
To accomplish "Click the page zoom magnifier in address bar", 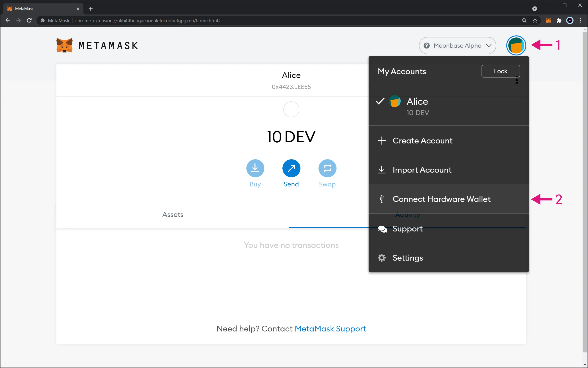I will [524, 20].
